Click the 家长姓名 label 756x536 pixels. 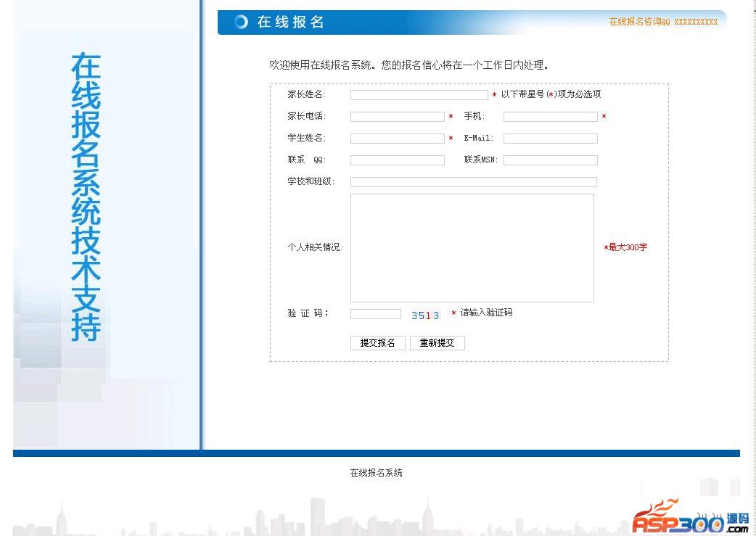pyautogui.click(x=307, y=94)
